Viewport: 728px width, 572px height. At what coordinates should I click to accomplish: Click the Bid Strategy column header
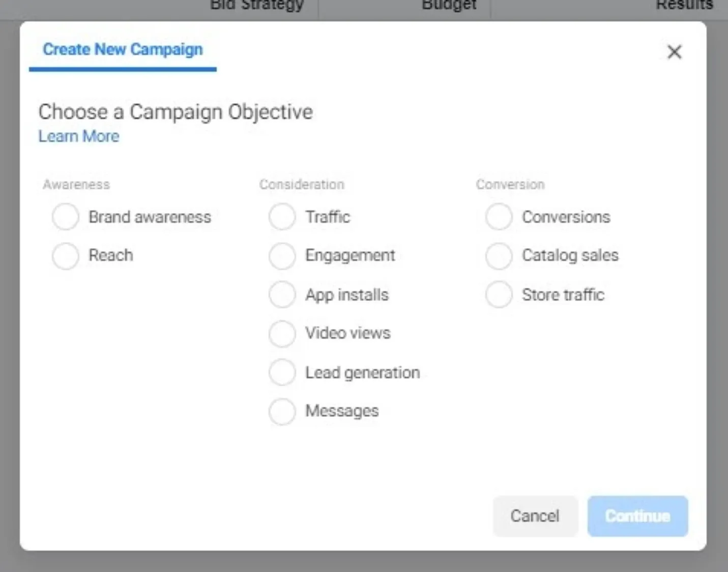[x=257, y=5]
